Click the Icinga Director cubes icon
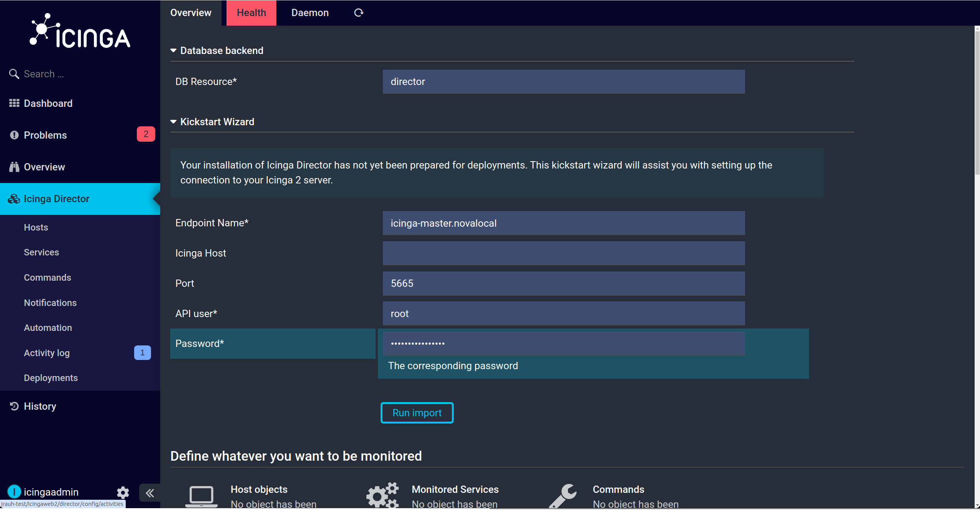Screen dimensions: 980x512 (14, 199)
